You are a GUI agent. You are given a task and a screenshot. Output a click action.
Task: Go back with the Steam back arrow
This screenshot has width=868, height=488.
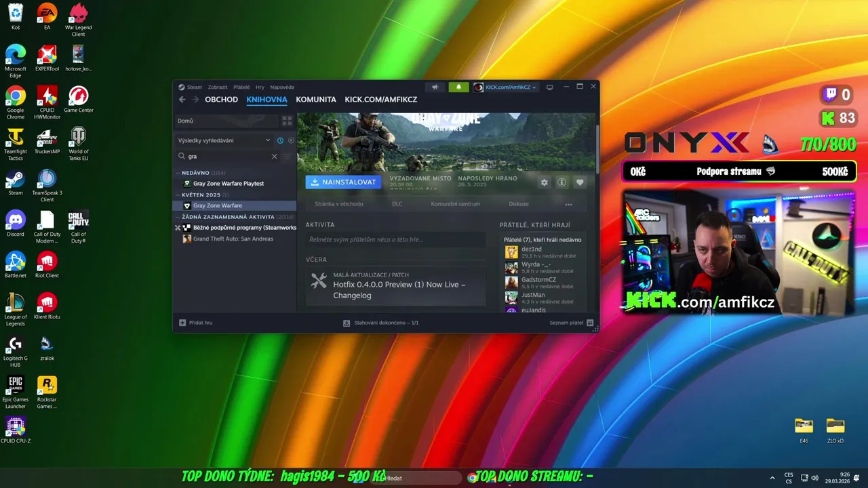(x=182, y=100)
